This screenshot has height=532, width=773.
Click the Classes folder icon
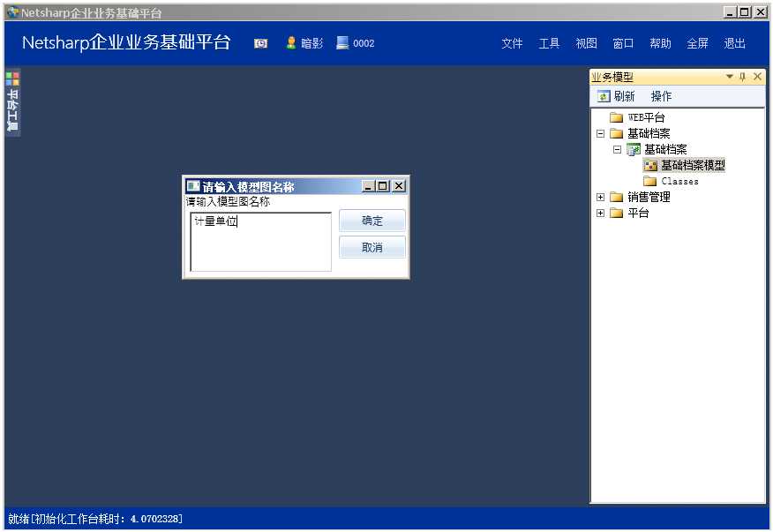click(x=649, y=181)
